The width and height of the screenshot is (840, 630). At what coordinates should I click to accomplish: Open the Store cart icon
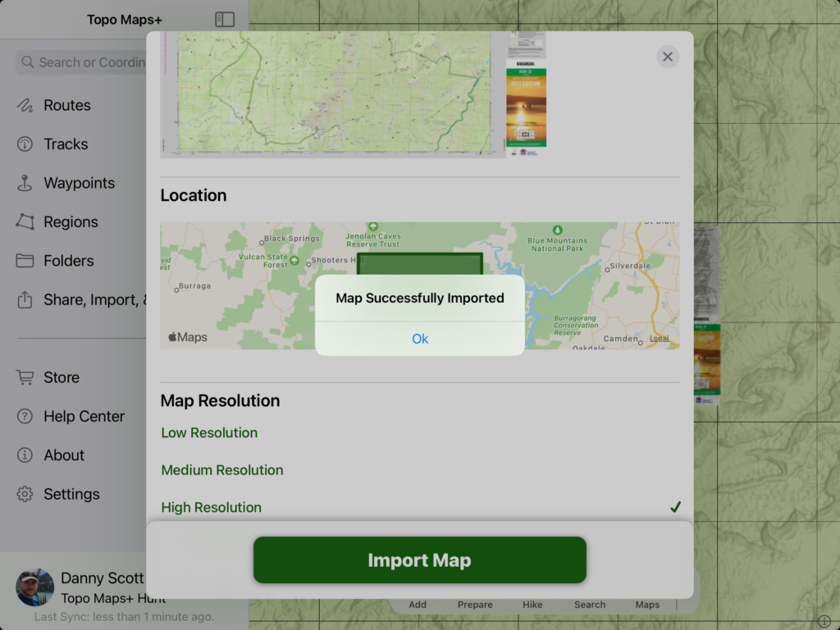tap(25, 377)
